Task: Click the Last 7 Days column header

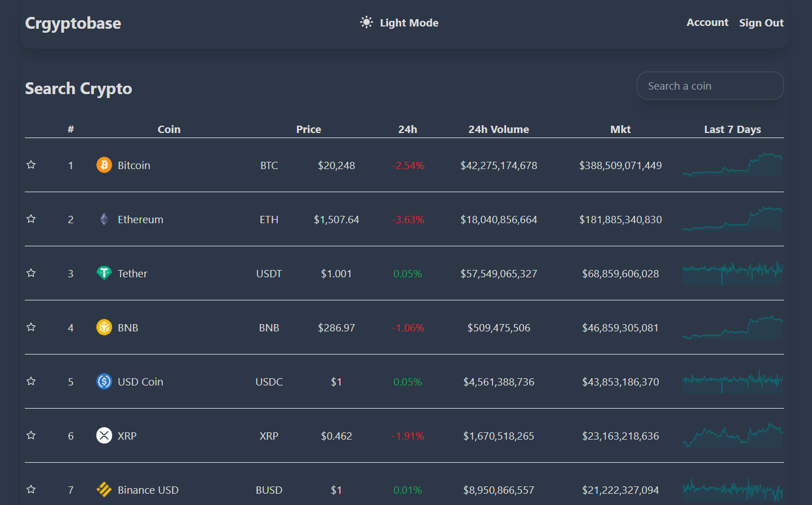Action: [733, 129]
